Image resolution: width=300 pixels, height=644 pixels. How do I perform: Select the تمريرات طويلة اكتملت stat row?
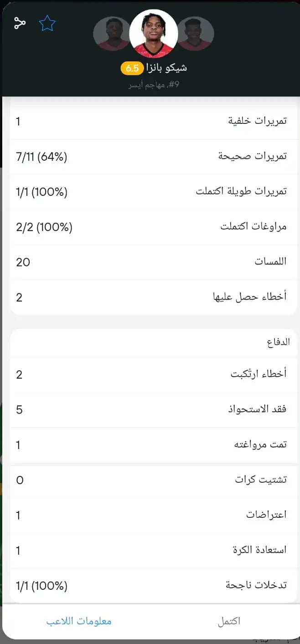[150, 191]
